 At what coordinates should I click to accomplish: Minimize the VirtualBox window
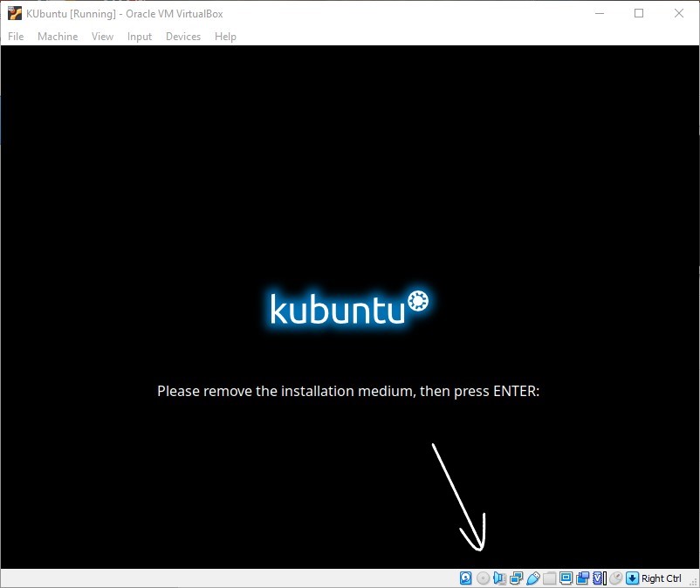pyautogui.click(x=600, y=13)
